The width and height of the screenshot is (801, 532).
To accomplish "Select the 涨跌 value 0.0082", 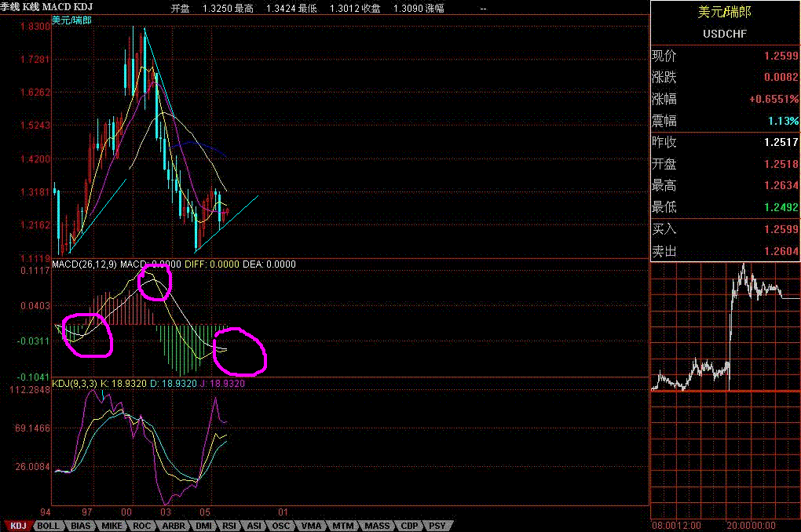I will click(781, 77).
